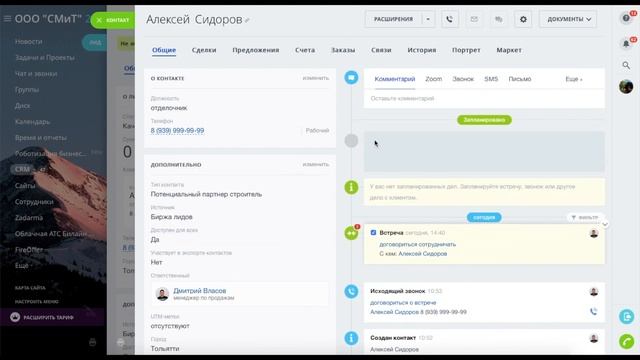Open notifications bell icon
Image resolution: width=640 pixels, height=360 pixels.
626,44
